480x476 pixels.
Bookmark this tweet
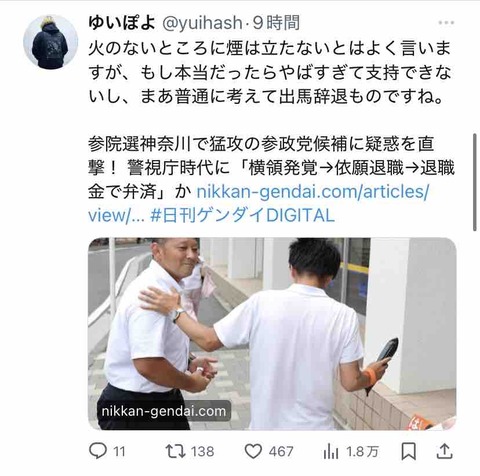(408, 452)
